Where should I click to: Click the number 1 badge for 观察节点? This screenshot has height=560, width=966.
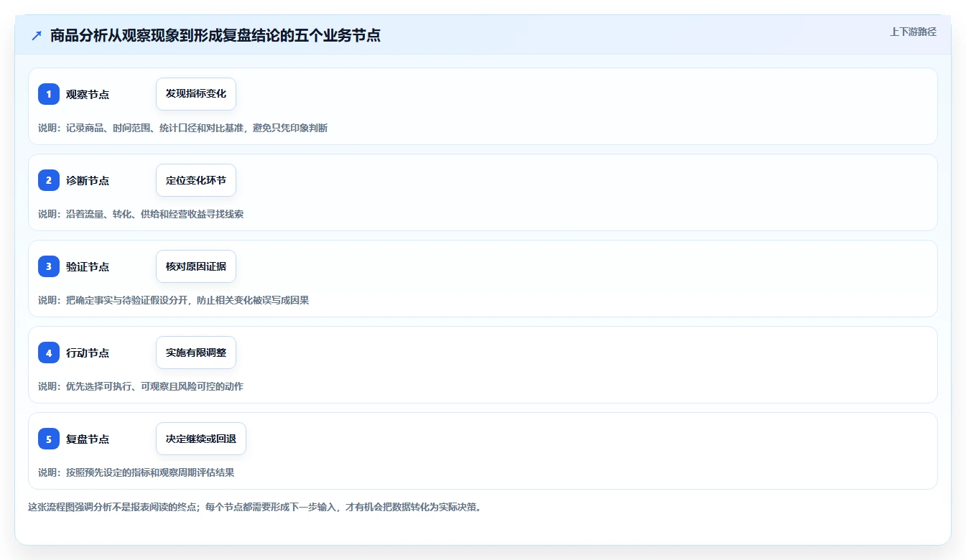tap(49, 94)
